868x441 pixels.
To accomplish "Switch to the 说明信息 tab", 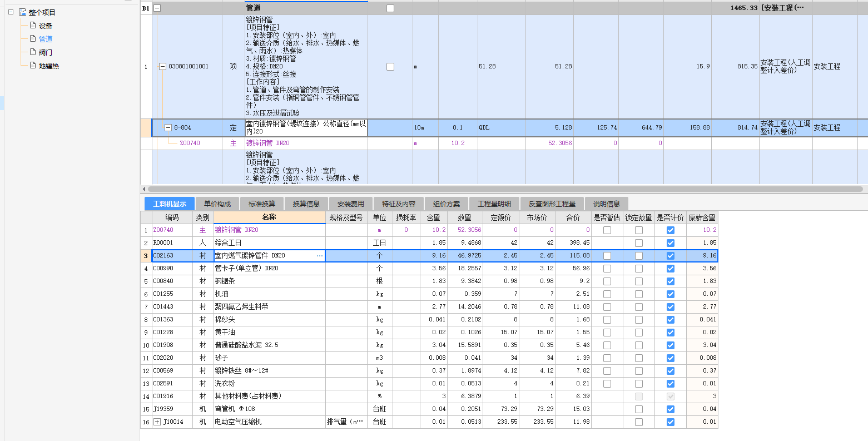I will point(606,204).
